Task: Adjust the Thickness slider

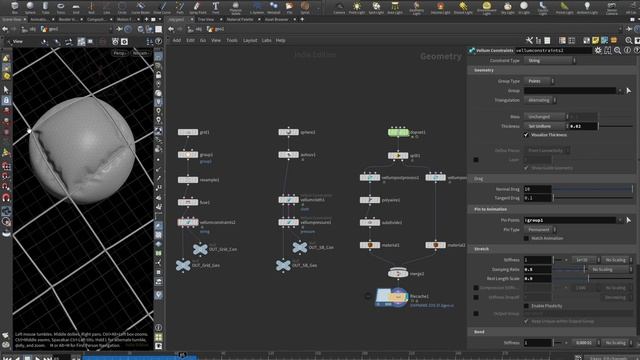Action: tap(615, 126)
